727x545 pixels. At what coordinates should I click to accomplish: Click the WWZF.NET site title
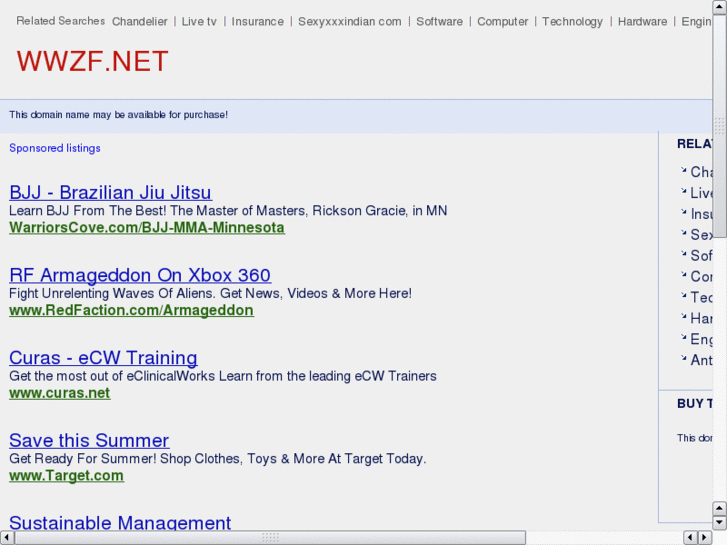(92, 61)
